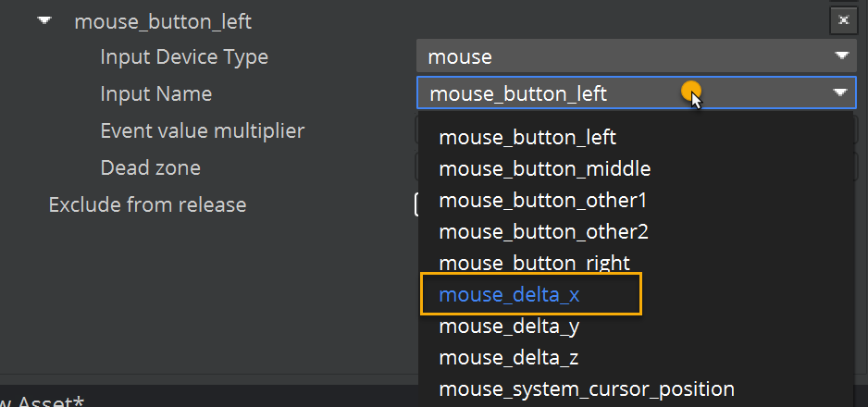The width and height of the screenshot is (868, 407).
Task: Choose mouse_button_right in the list
Action: tap(534, 263)
